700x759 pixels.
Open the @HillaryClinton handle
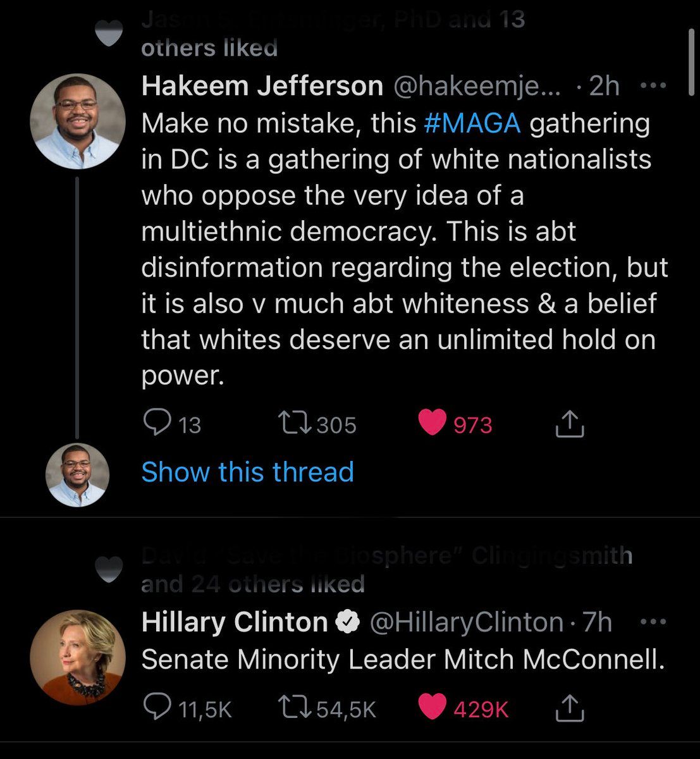(x=466, y=622)
